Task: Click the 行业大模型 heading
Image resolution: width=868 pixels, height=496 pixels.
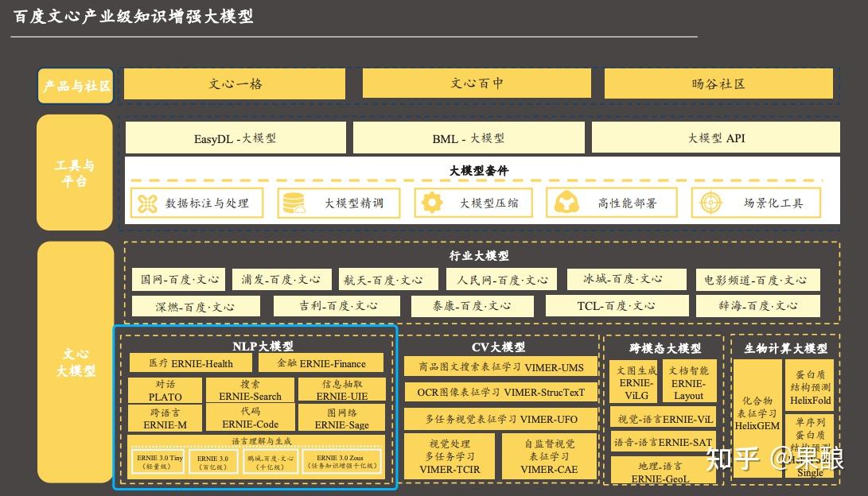Action: [479, 255]
